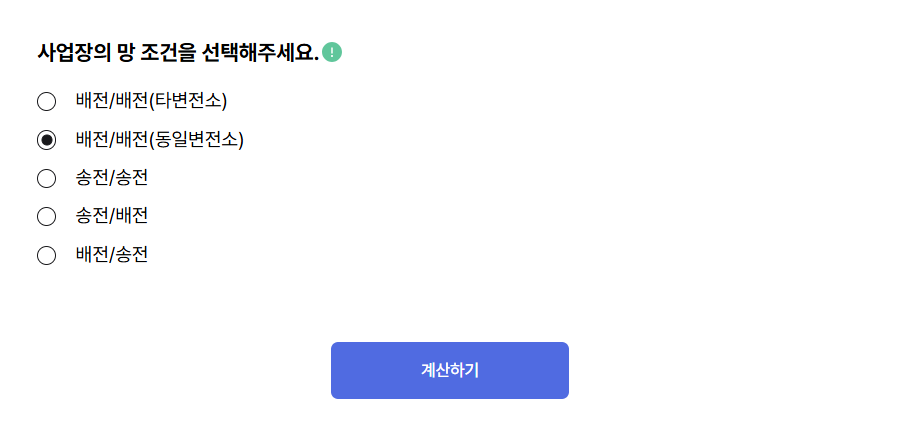
Task: Click the 송전/배전 option label text
Action: (x=111, y=217)
